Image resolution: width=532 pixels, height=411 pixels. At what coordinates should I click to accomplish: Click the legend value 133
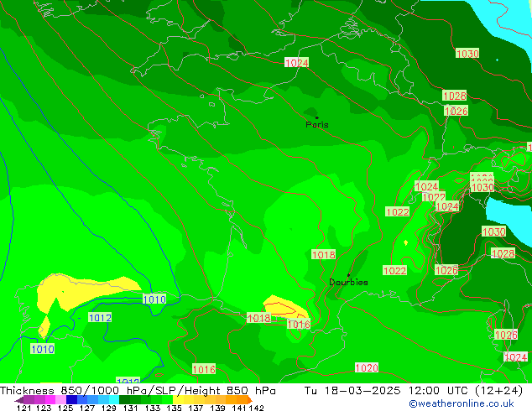point(153,408)
